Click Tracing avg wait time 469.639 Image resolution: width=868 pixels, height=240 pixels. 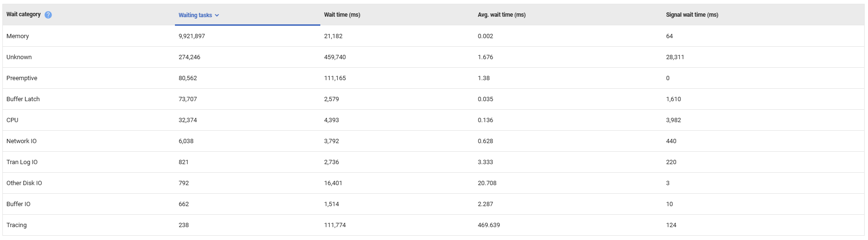(x=489, y=225)
